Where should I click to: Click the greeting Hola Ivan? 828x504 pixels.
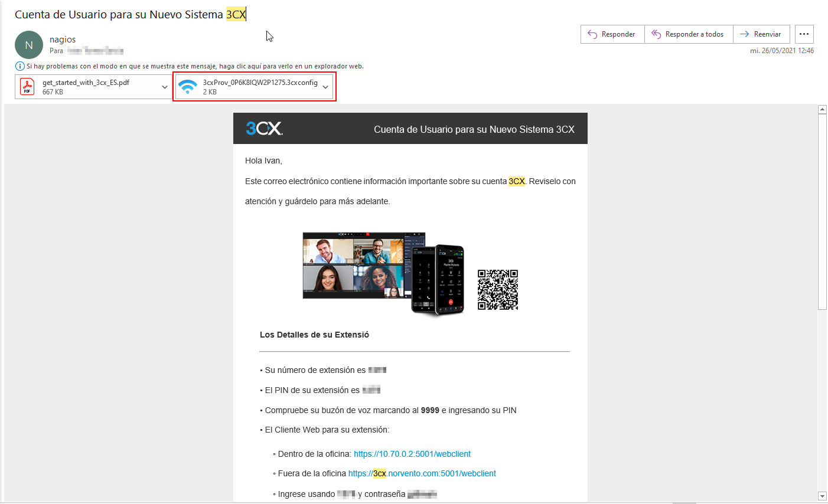tap(263, 161)
